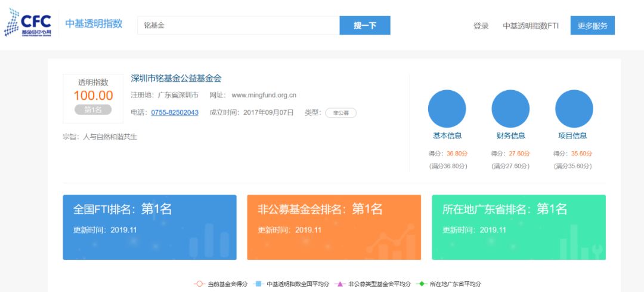Click the 财务信息 blue circle
Screen dimensions: 644x292
510,109
